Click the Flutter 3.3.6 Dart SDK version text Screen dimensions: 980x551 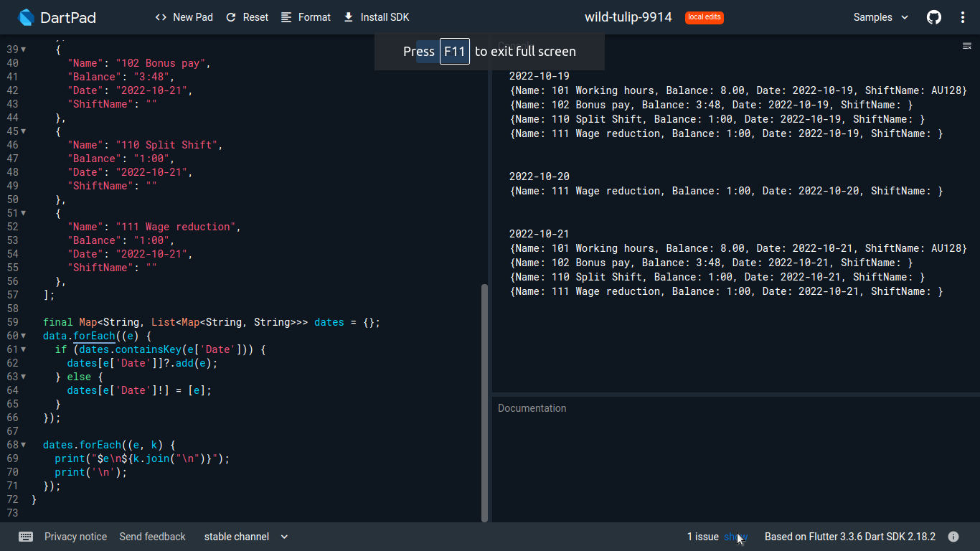pos(850,537)
